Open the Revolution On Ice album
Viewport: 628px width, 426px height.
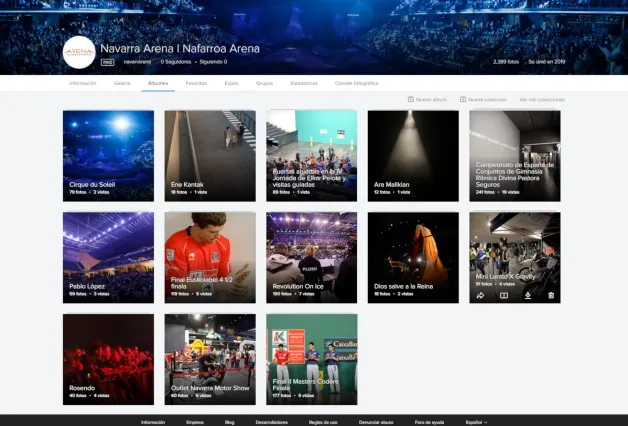click(x=312, y=257)
